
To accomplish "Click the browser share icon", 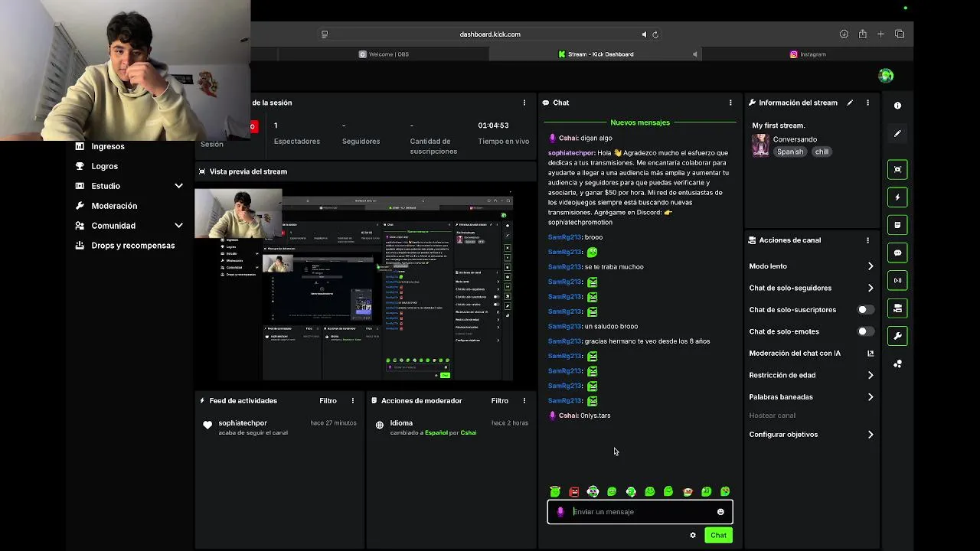I will coord(863,34).
